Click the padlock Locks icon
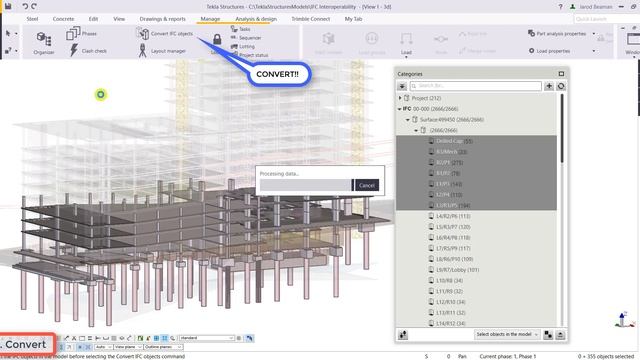The height and width of the screenshot is (360, 640). click(x=217, y=40)
